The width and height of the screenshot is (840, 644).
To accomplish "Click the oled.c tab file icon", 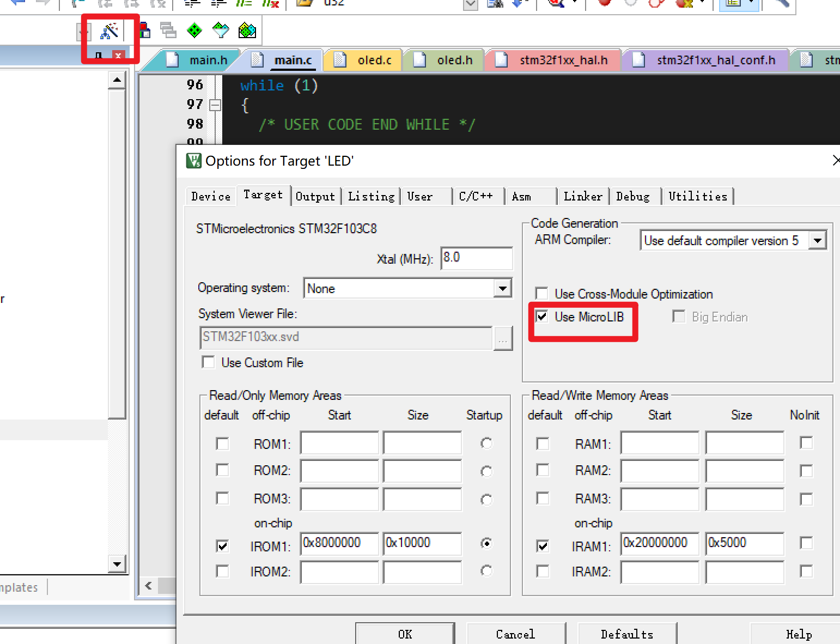I will 340,59.
